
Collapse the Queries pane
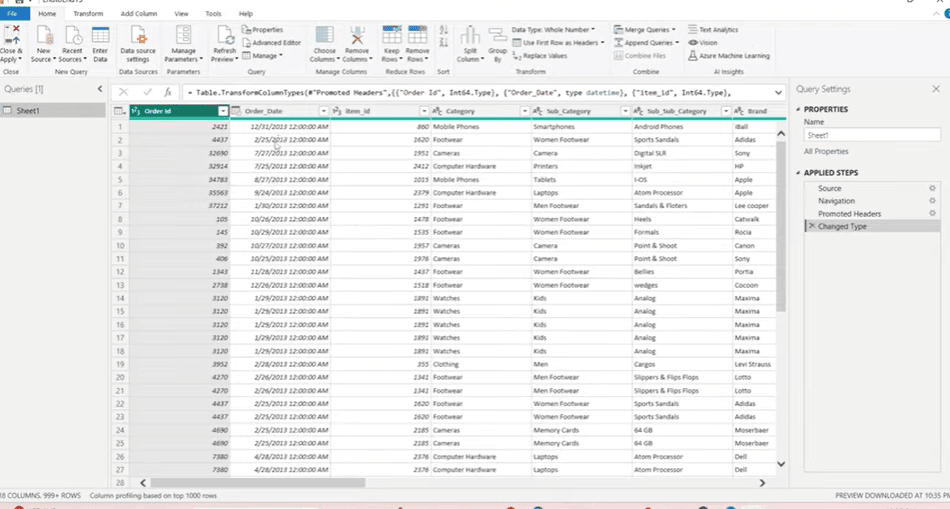coord(100,89)
